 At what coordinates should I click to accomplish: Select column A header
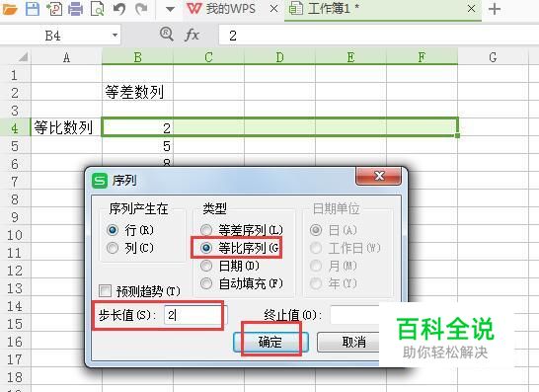point(66,57)
